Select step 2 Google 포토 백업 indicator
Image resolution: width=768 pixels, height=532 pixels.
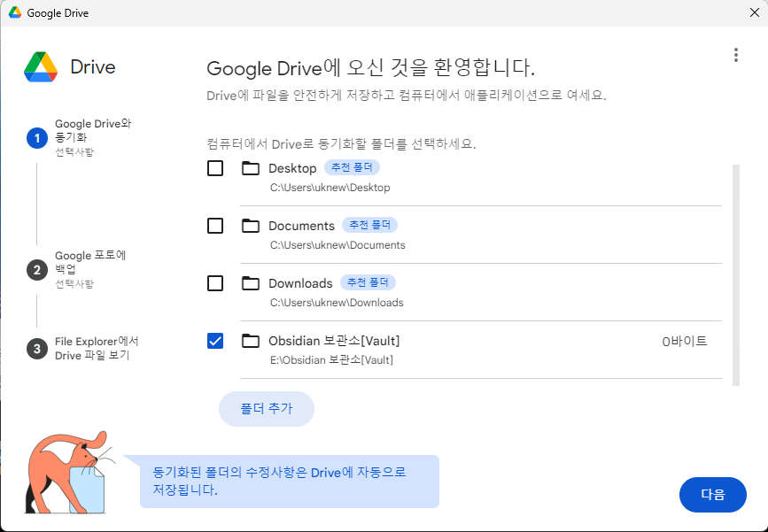click(x=36, y=270)
